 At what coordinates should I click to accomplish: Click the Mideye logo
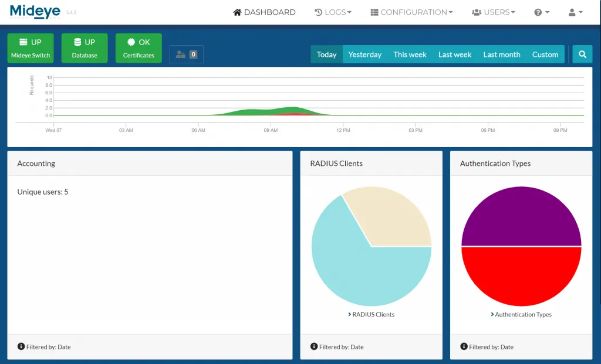pyautogui.click(x=35, y=11)
